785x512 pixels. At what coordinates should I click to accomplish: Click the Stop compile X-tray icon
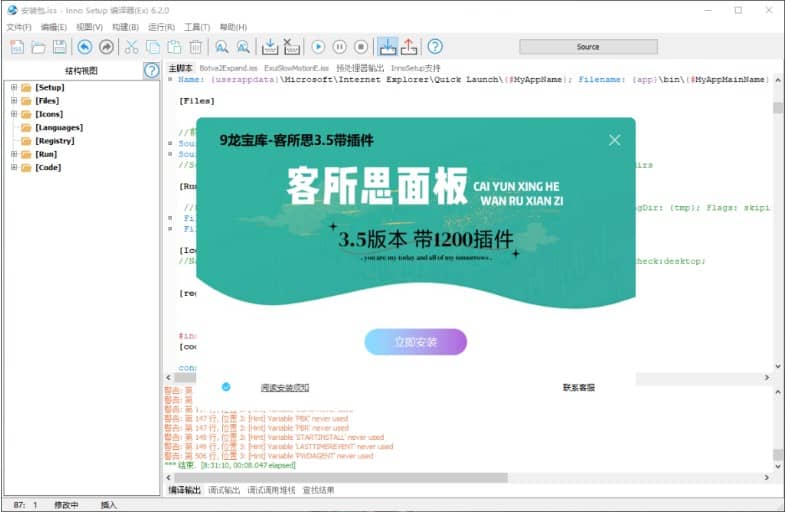291,47
